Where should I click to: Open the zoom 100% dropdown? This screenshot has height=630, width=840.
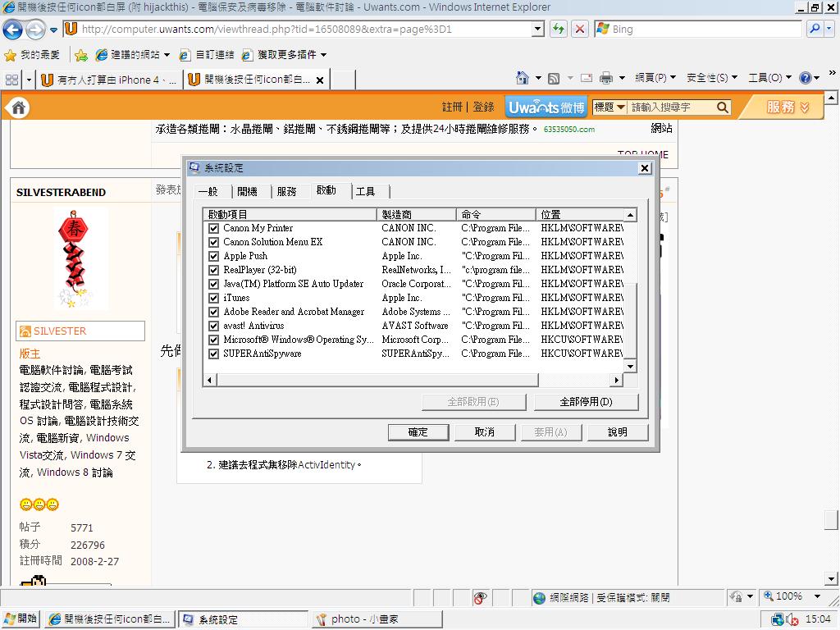pos(818,596)
